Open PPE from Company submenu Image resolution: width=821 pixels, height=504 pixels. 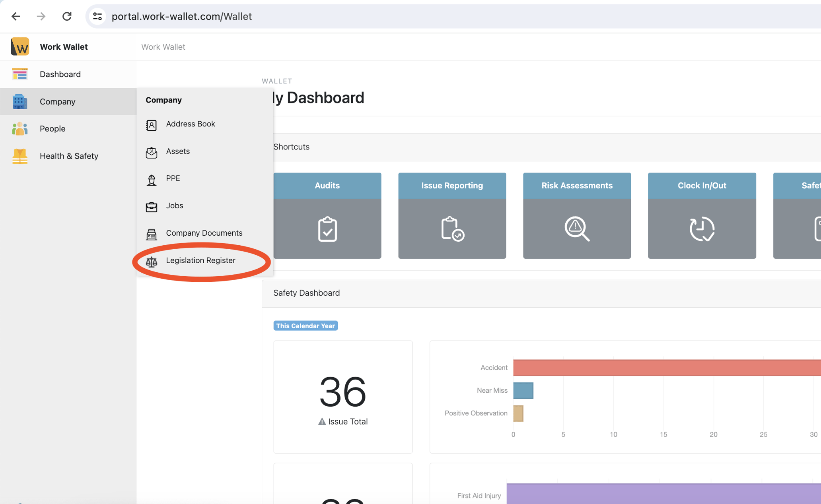pyautogui.click(x=173, y=178)
